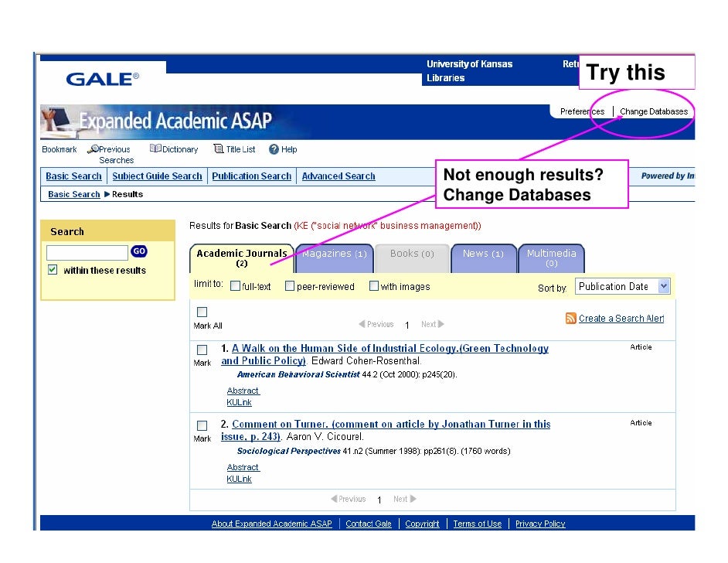
Task: Open A Walk on the Human Side article
Action: (x=385, y=354)
